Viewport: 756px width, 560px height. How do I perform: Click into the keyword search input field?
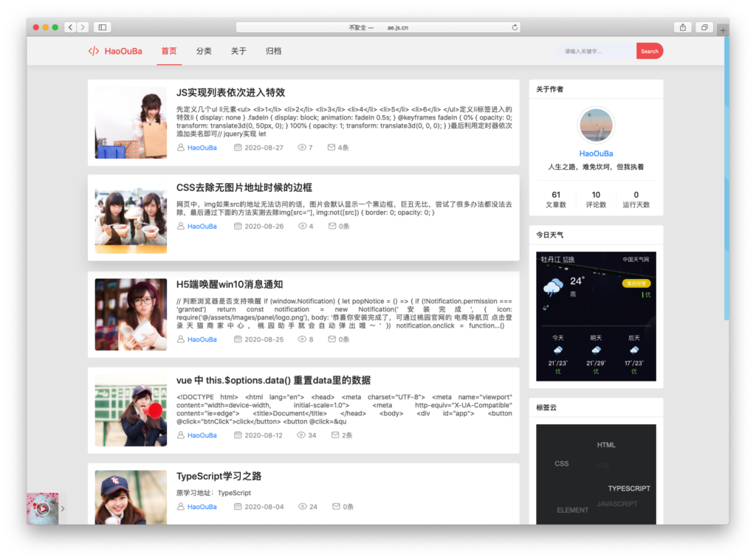pos(587,50)
